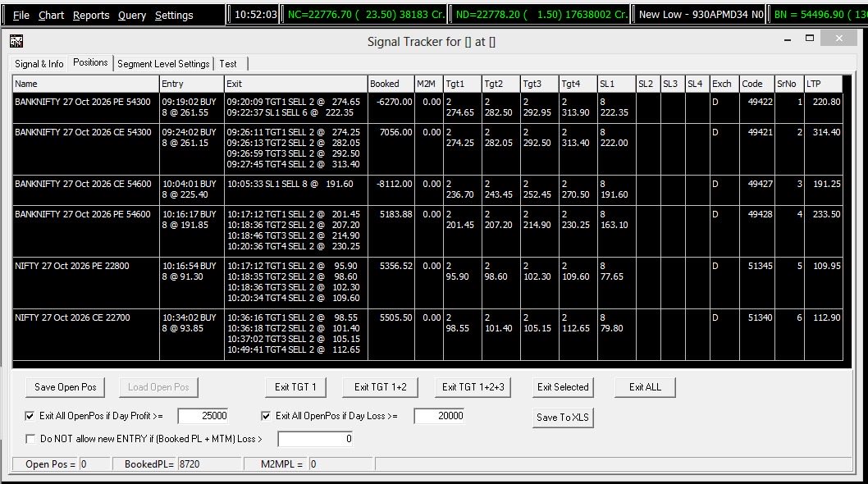Click the LTP column header
Viewport: 868px width, 484px height.
coord(823,84)
